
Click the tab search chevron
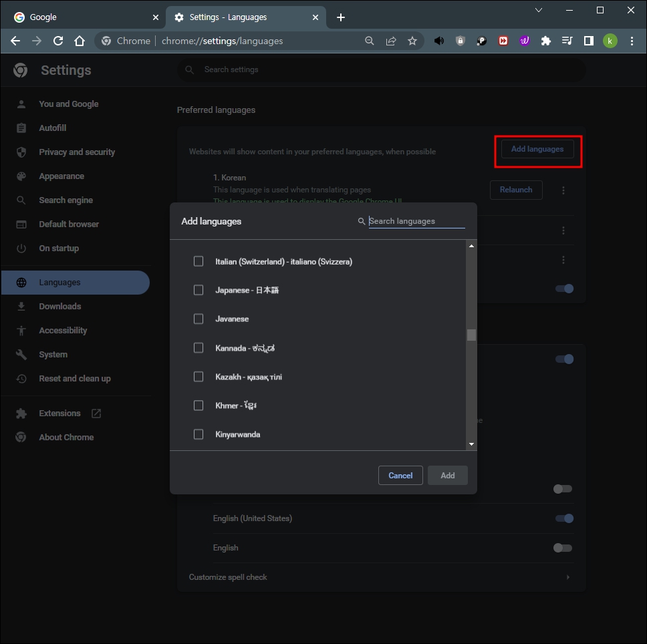click(539, 10)
